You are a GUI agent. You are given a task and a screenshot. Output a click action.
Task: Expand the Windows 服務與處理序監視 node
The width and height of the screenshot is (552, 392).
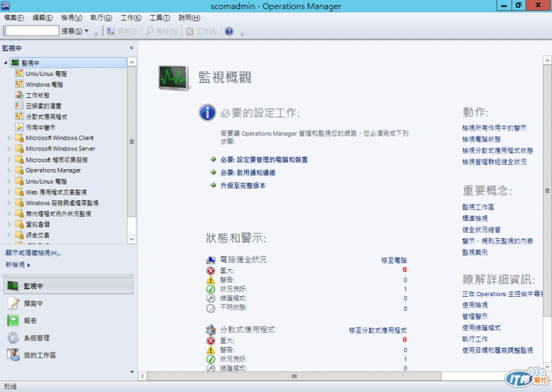pyautogui.click(x=10, y=202)
